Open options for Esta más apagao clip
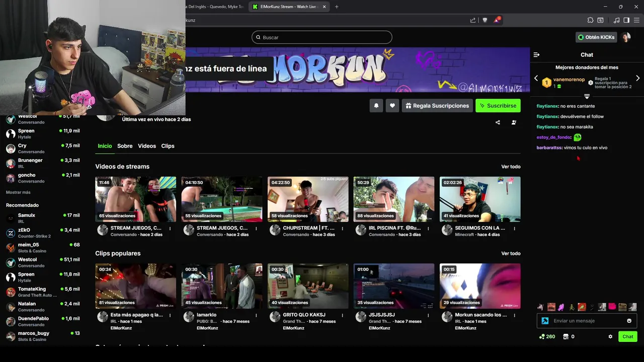 pyautogui.click(x=170, y=315)
